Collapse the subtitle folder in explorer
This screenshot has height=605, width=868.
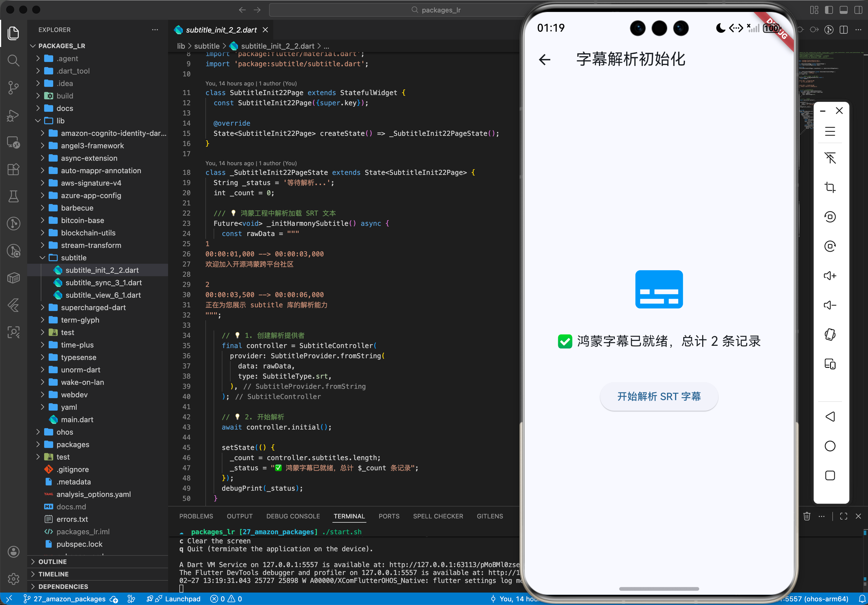coord(73,258)
